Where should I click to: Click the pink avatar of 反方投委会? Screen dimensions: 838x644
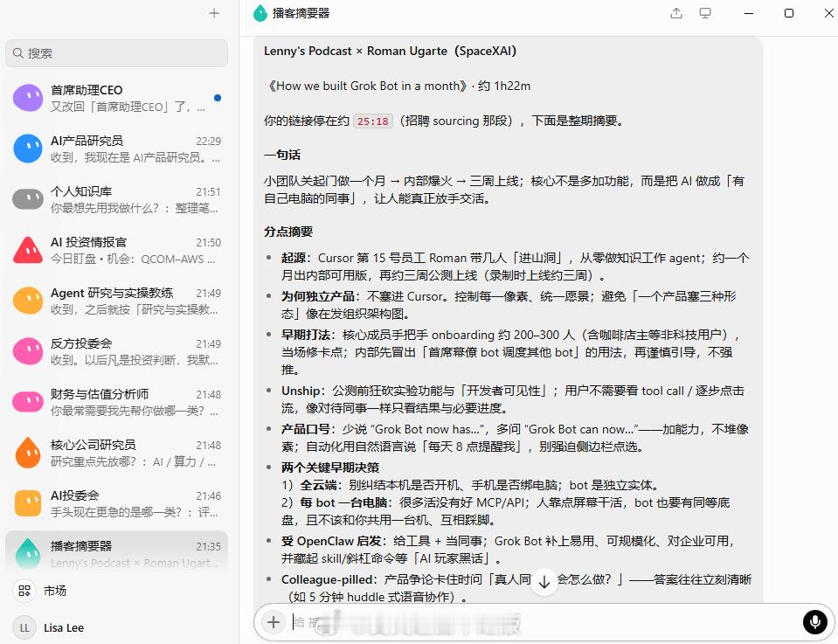pyautogui.click(x=28, y=351)
